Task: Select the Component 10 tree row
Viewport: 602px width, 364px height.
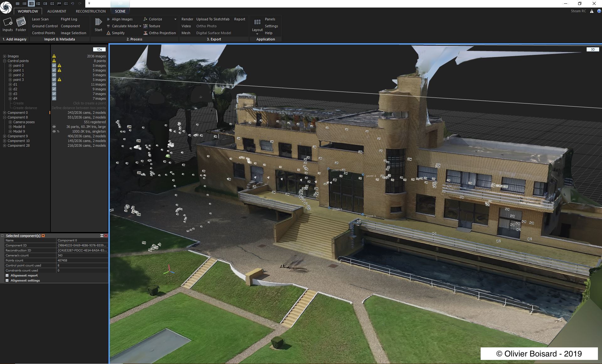Action: point(55,141)
